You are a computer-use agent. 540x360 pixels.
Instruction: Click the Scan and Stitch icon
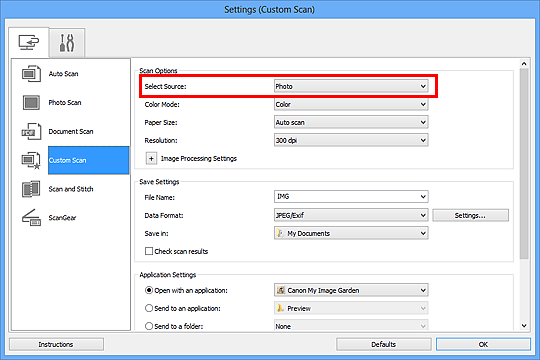31,189
